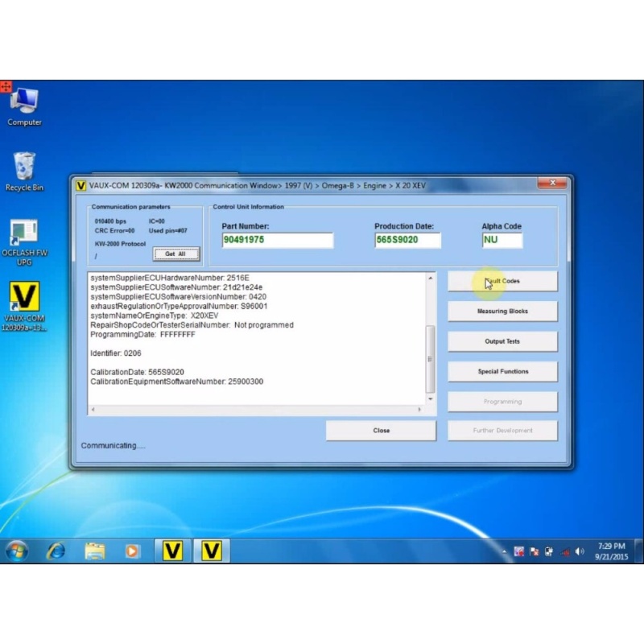
Task: Select the line 'exhaustRegulationOrTypeApprovalNumber: S96001'
Action: [179, 307]
